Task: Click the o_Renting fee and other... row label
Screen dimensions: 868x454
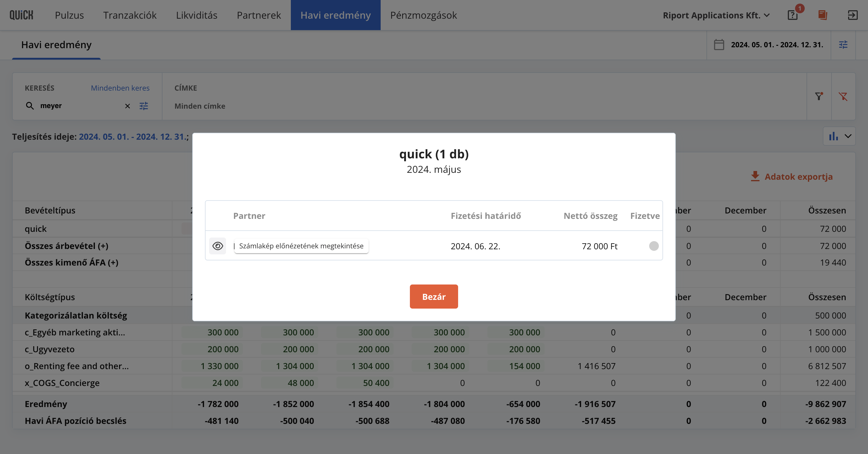Action: coord(77,366)
